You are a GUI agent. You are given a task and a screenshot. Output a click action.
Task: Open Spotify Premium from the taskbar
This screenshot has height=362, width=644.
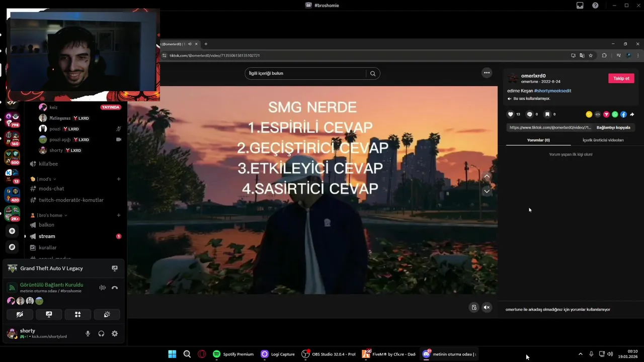pyautogui.click(x=233, y=354)
